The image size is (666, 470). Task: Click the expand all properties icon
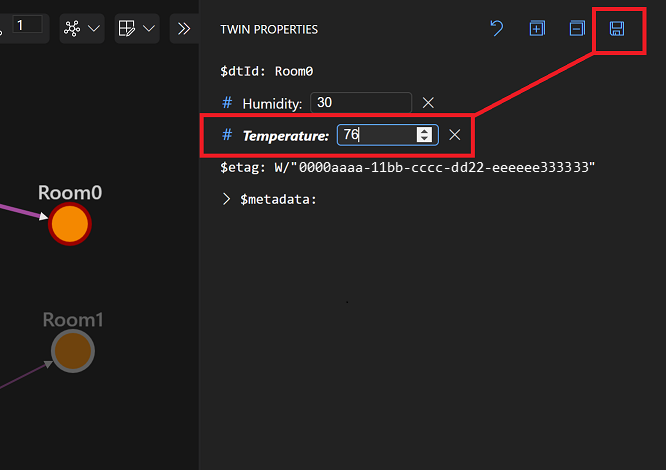click(x=537, y=29)
